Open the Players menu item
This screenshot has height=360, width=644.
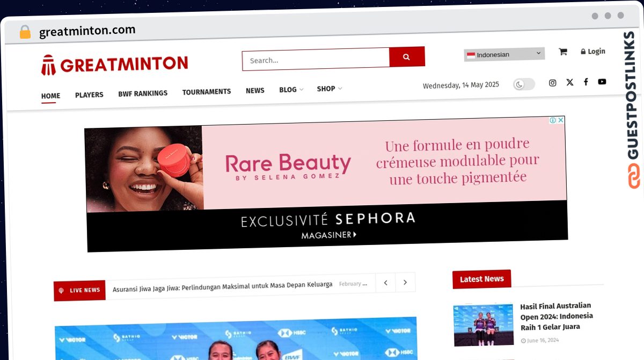(89, 95)
